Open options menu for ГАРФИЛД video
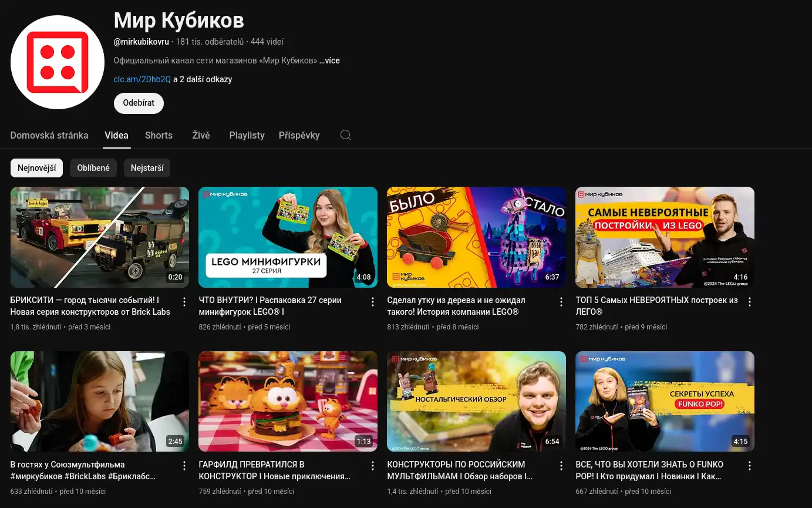The image size is (812, 508). pyautogui.click(x=373, y=466)
